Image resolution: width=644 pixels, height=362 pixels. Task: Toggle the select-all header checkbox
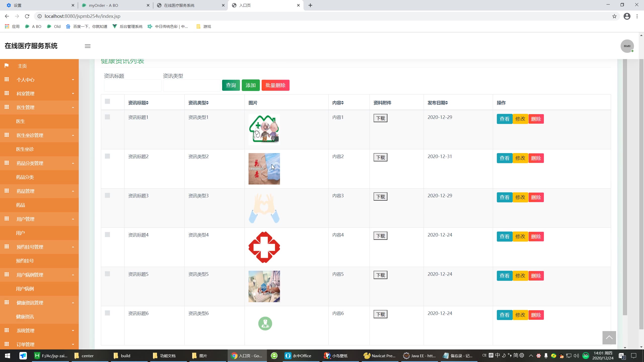[x=107, y=101]
